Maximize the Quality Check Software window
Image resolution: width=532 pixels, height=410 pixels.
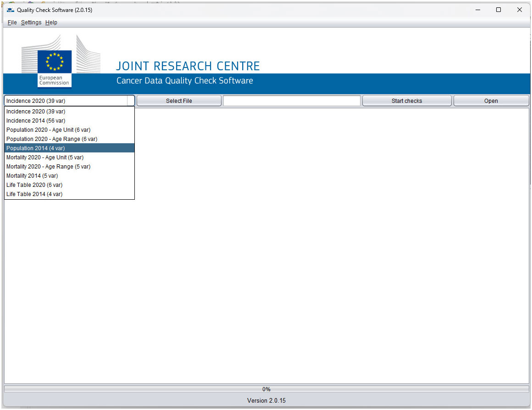click(499, 10)
